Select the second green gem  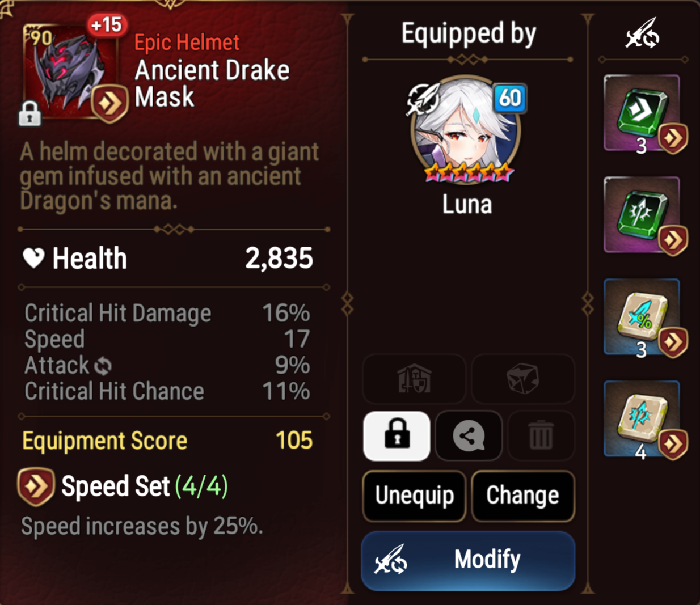click(642, 215)
